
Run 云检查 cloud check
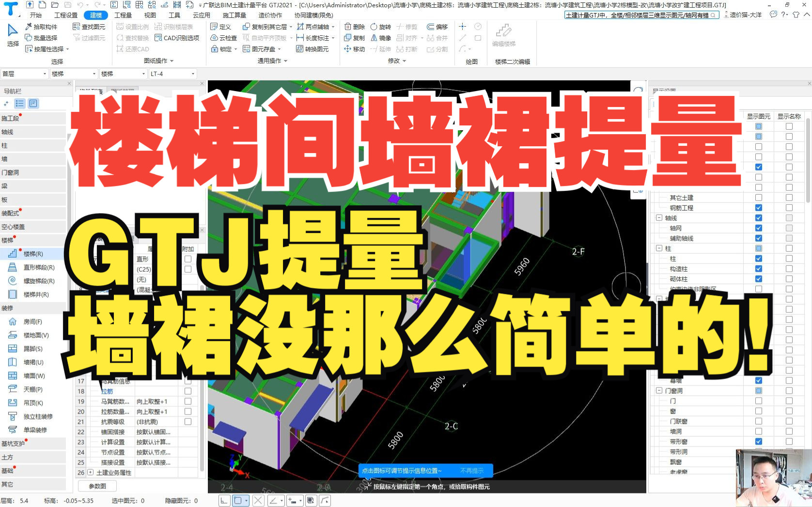(223, 38)
